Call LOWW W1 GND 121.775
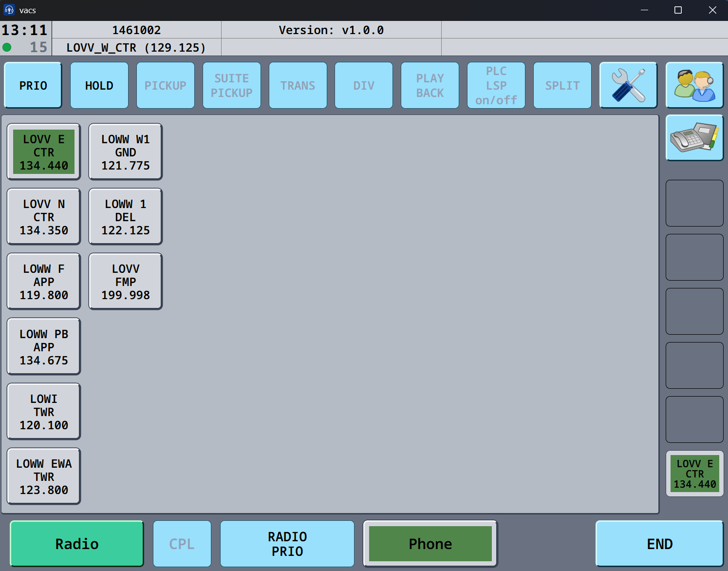The height and width of the screenshot is (571, 728). pos(125,152)
